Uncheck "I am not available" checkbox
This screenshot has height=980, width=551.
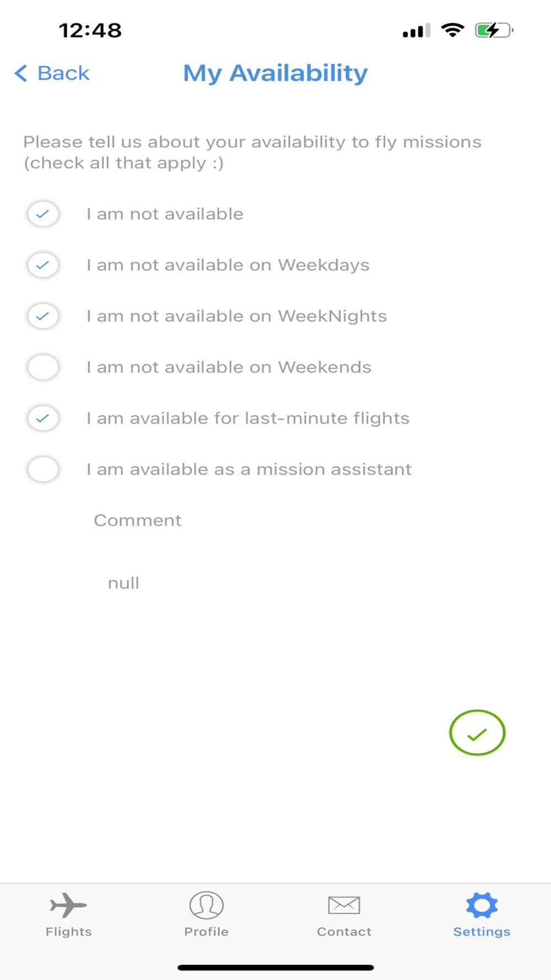point(43,214)
